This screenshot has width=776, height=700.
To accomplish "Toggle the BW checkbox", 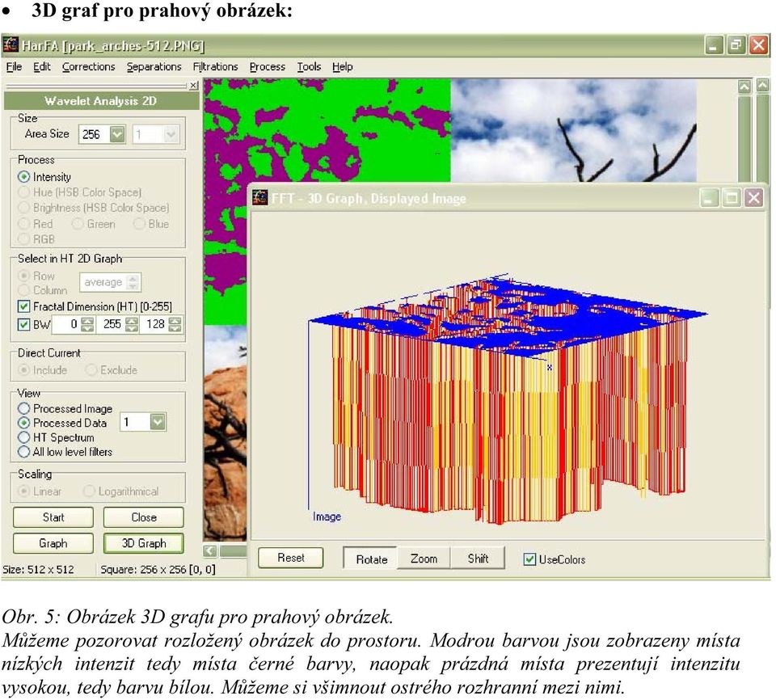I will 23,324.
